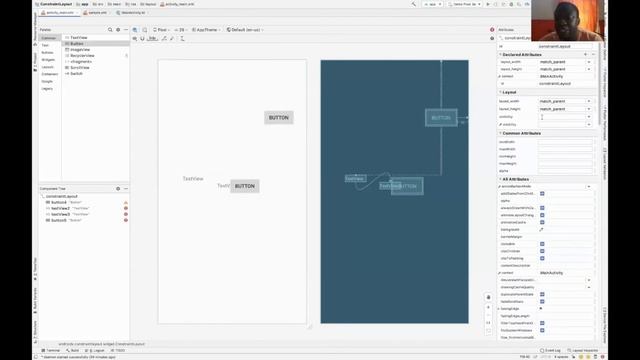This screenshot has height=360, width=640.
Task: Click the id input field in Attributes
Action: pos(565,47)
